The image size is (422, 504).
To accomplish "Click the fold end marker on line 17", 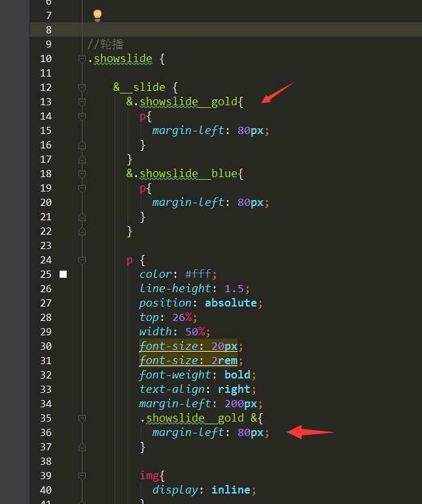I will pyautogui.click(x=82, y=160).
